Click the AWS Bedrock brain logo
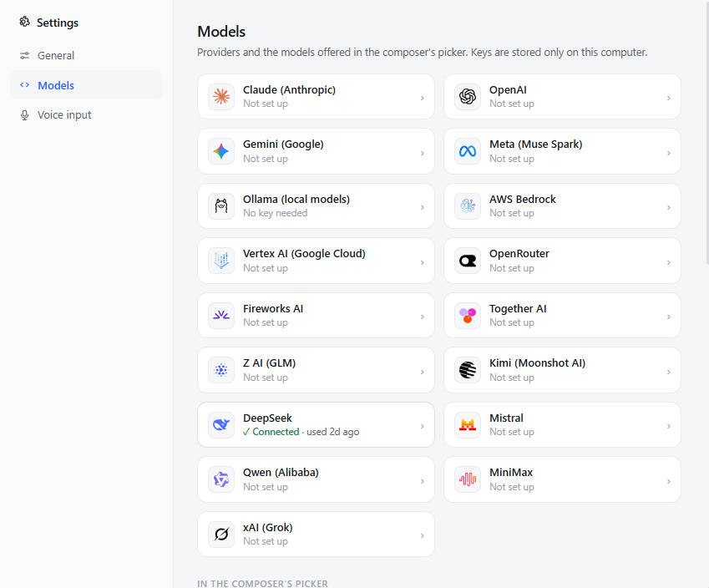This screenshot has width=709, height=588. pos(468,205)
